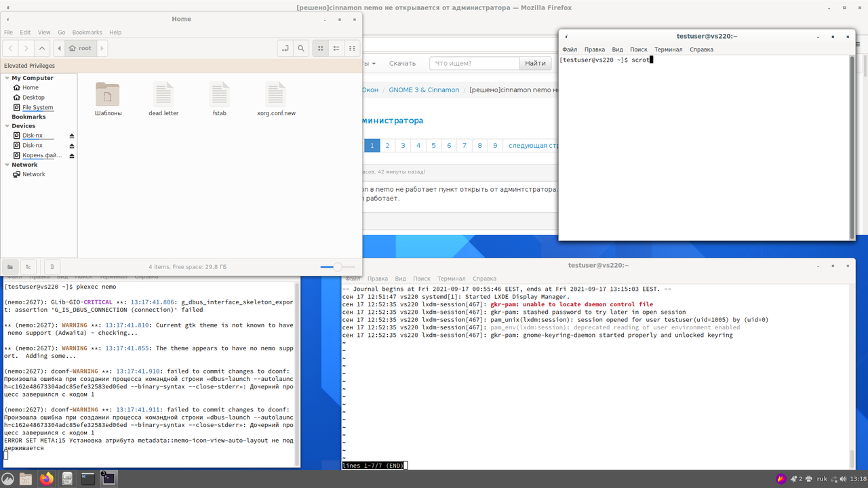Go forward in Nemo file manager
868x488 pixels.
[x=26, y=48]
